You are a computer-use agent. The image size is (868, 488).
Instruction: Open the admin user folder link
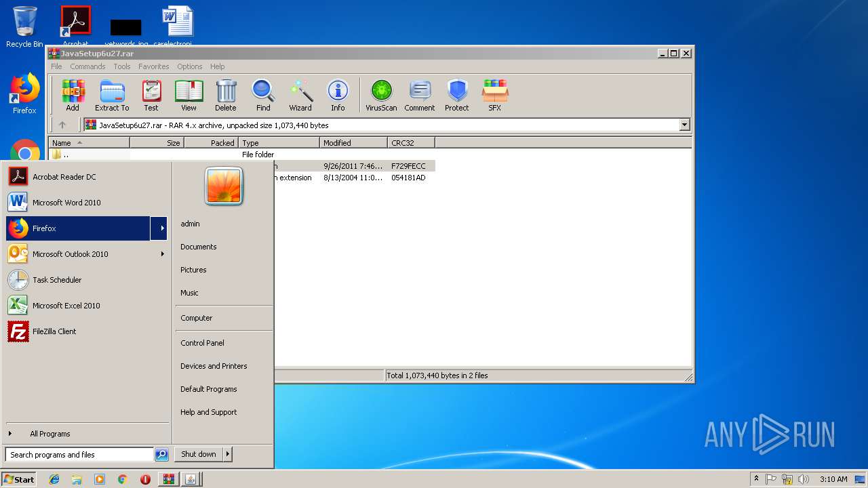coord(190,224)
